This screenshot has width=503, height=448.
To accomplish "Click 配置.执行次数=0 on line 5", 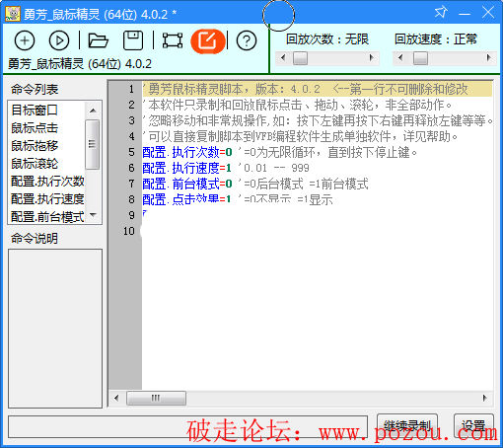I will click(x=187, y=152).
